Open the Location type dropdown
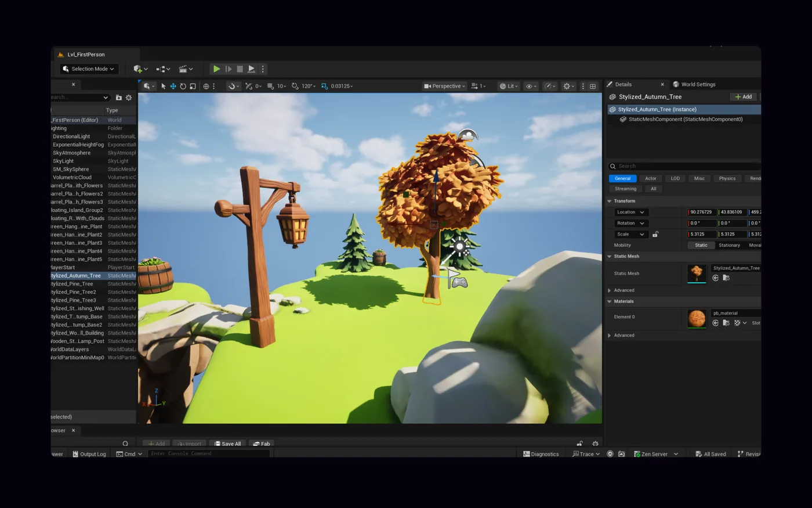The height and width of the screenshot is (508, 812). click(630, 212)
